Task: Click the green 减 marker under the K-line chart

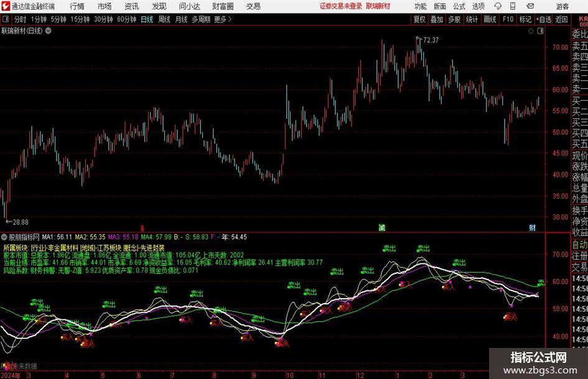Action: [382, 227]
